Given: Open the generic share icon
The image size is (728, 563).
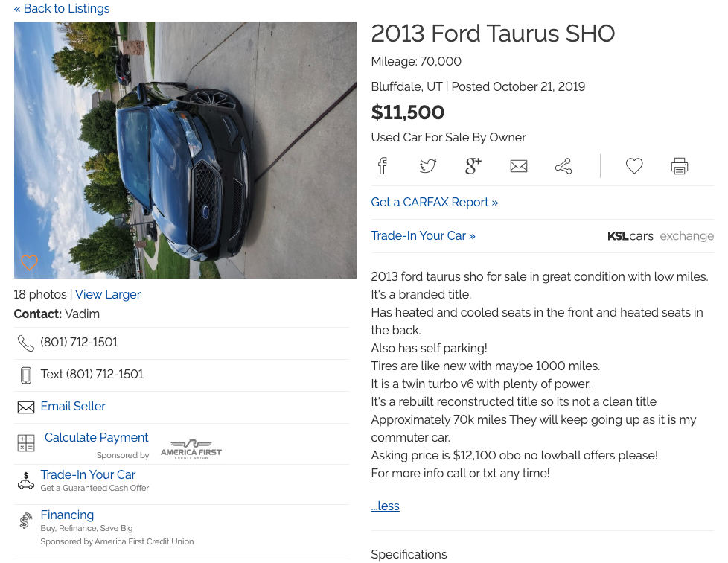Looking at the screenshot, I should [x=563, y=166].
